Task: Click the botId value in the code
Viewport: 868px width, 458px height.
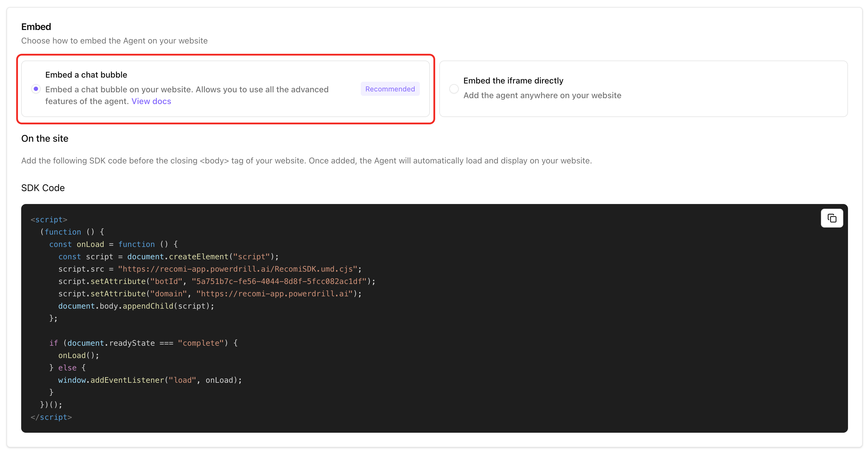Action: (x=279, y=282)
